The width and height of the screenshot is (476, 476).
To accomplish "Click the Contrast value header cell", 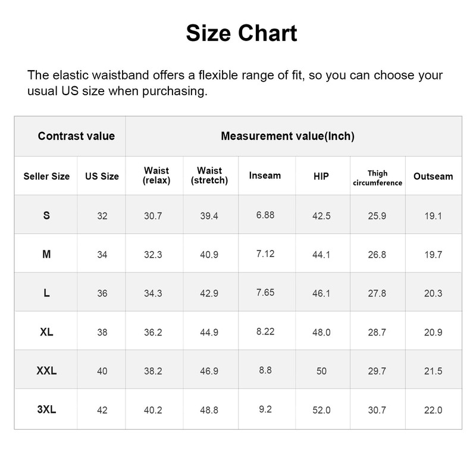I will (76, 136).
